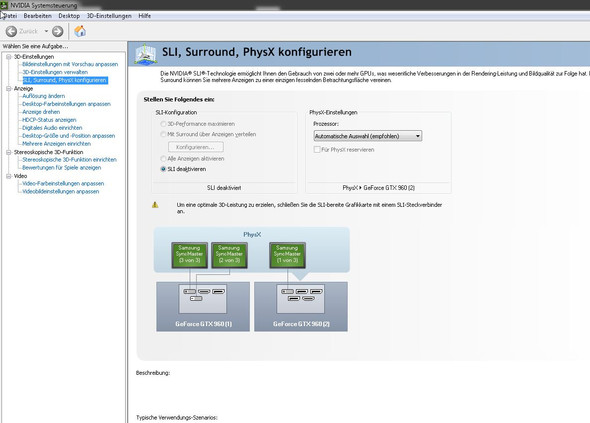The width and height of the screenshot is (590, 423).
Task: Open the 3D-Einstellungen menu
Action: tap(109, 16)
